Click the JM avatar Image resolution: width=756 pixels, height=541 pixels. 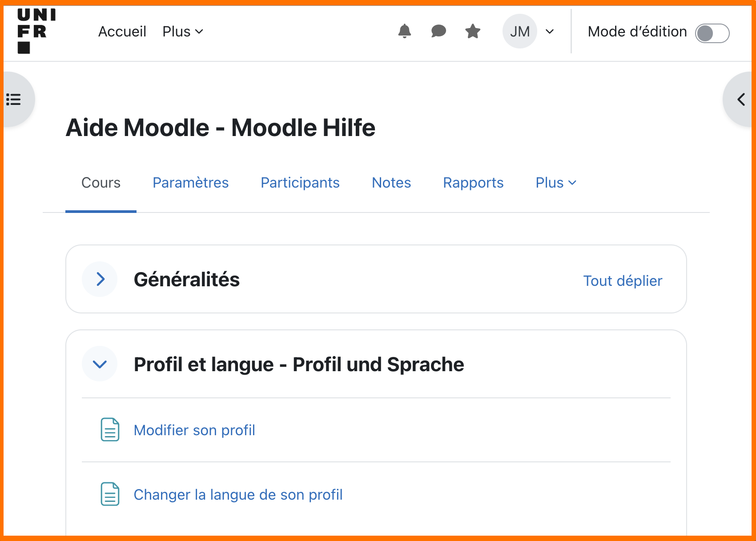click(x=519, y=32)
